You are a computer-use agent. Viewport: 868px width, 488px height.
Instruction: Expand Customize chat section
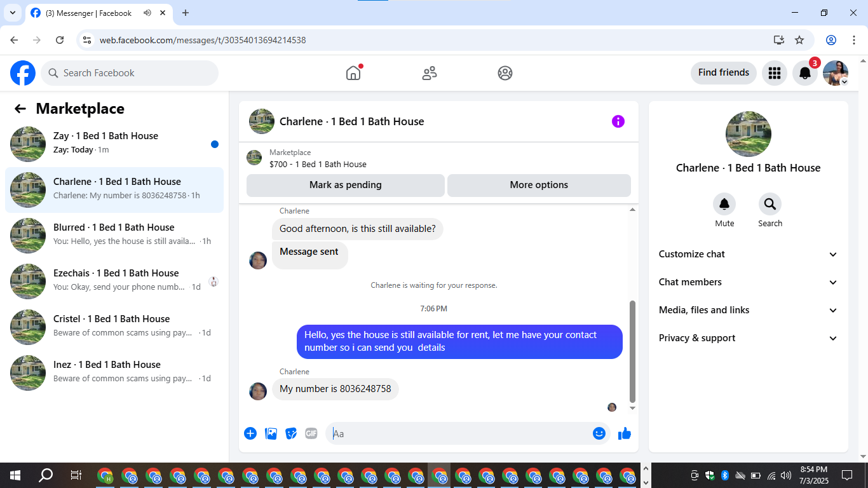coord(749,254)
